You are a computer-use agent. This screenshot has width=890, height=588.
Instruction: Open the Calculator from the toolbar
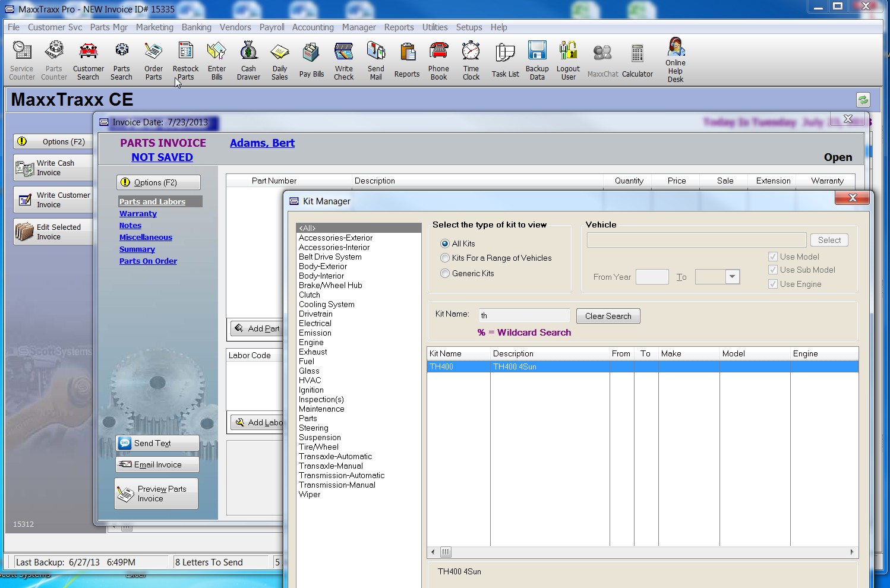pyautogui.click(x=637, y=61)
